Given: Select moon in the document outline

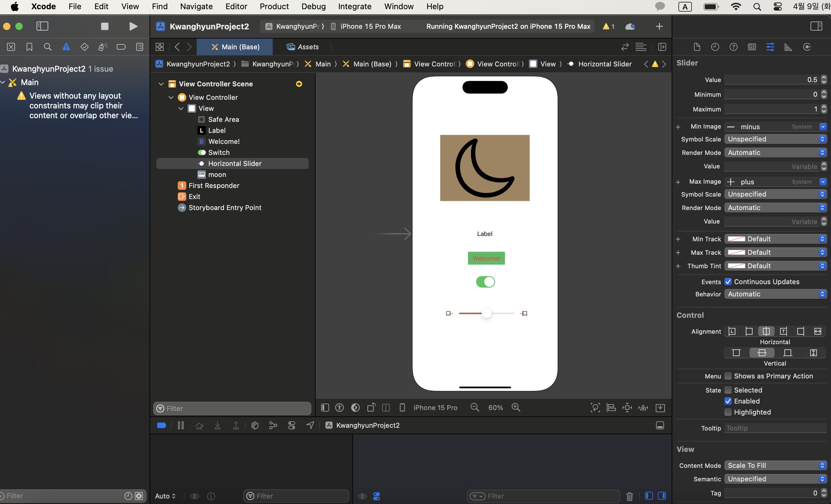Looking at the screenshot, I should [x=217, y=175].
